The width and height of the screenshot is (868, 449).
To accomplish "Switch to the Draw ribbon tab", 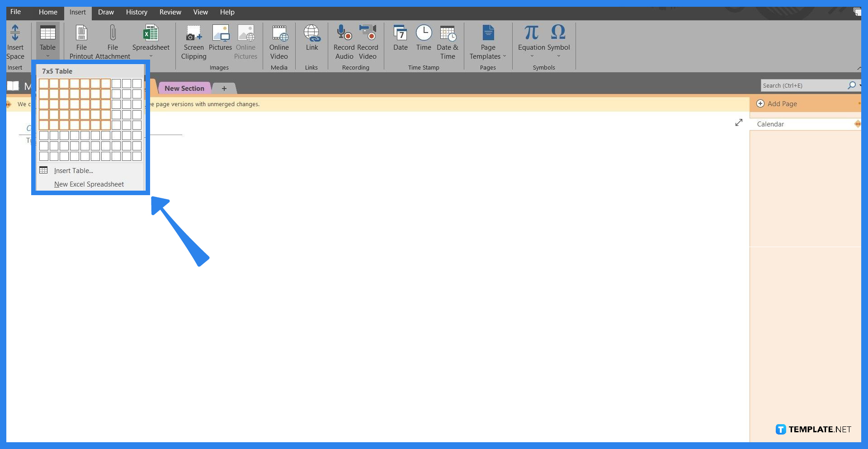I will (106, 12).
